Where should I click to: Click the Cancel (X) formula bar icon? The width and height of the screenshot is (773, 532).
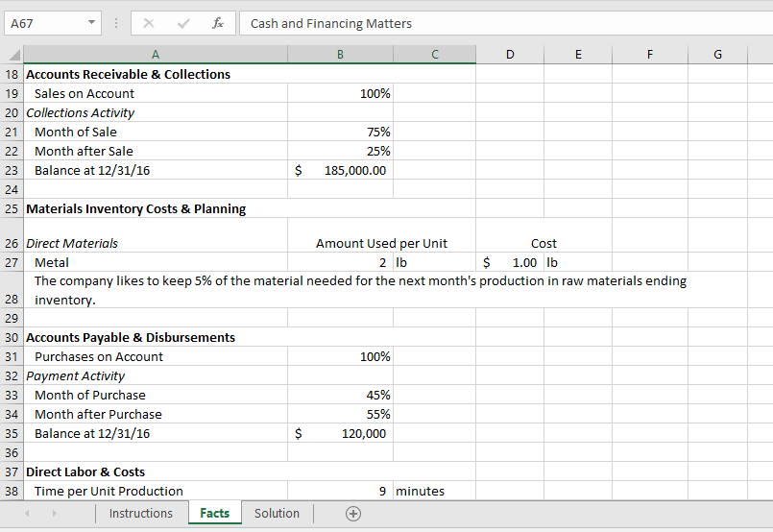(x=149, y=23)
